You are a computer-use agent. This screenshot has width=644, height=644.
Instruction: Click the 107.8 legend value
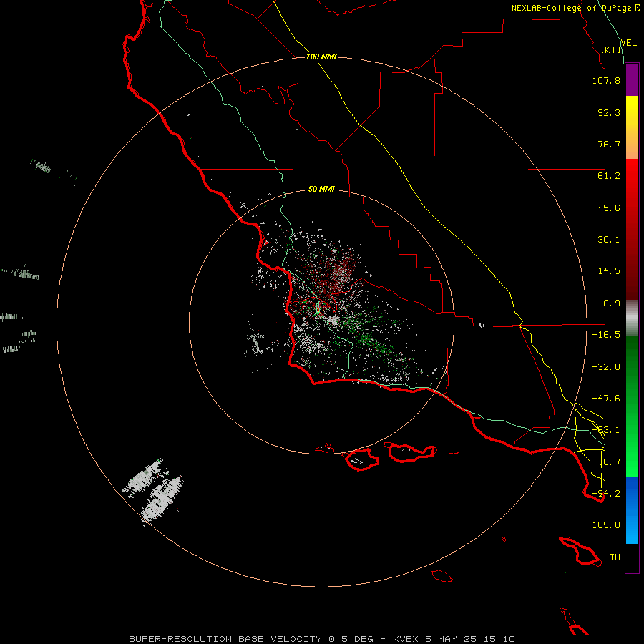[x=606, y=80]
